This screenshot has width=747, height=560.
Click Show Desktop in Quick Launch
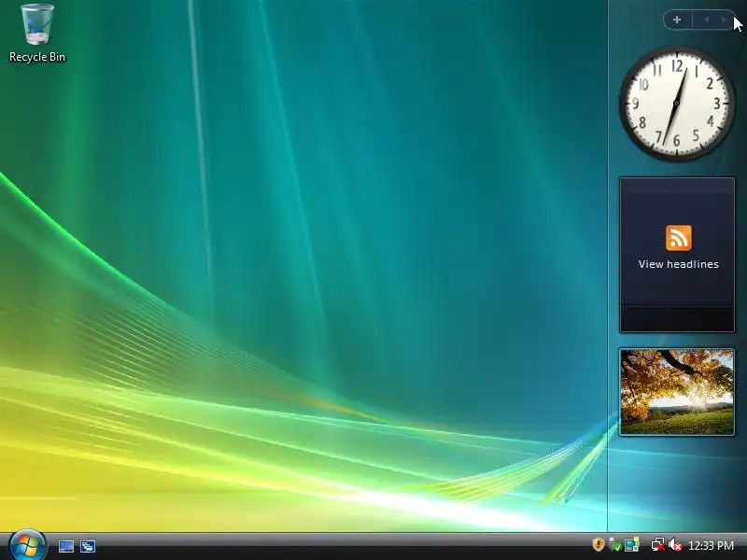[66, 546]
